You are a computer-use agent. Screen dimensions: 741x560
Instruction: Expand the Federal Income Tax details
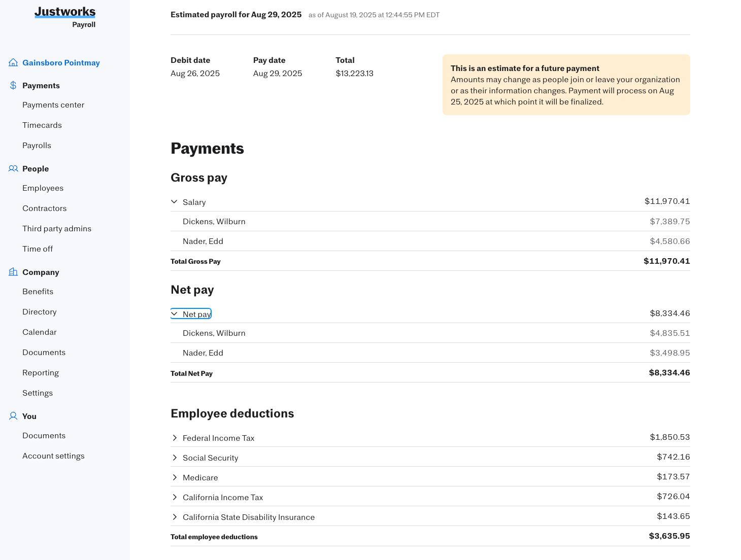(x=175, y=437)
